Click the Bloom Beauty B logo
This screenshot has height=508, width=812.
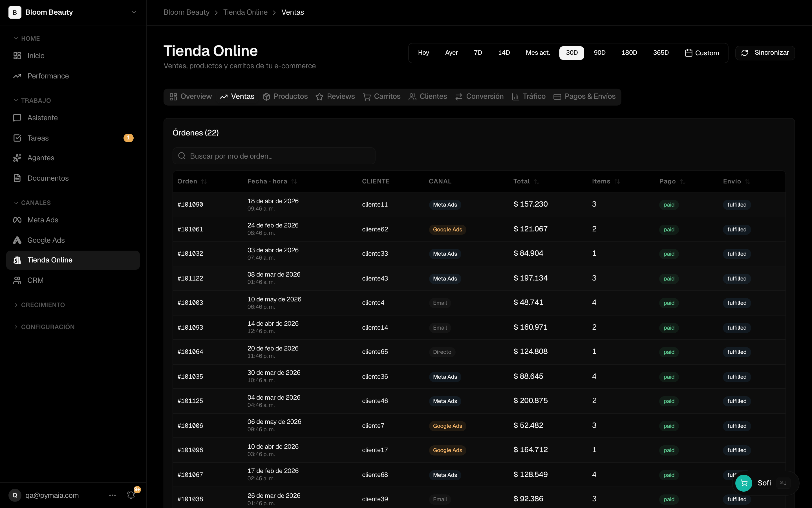click(15, 12)
